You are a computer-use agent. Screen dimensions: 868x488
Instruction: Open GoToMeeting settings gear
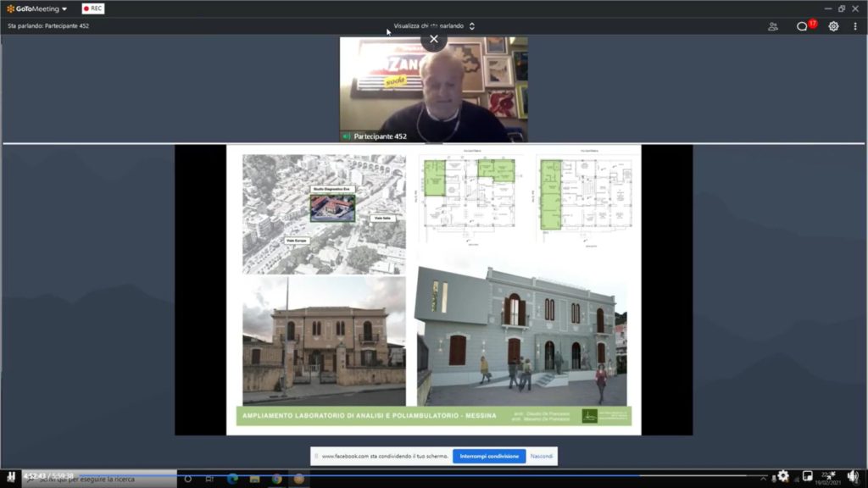(833, 26)
